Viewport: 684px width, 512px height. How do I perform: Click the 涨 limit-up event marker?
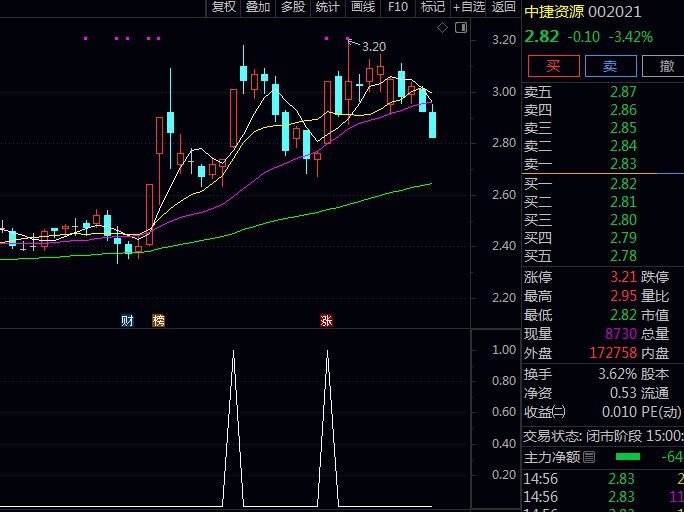point(326,320)
